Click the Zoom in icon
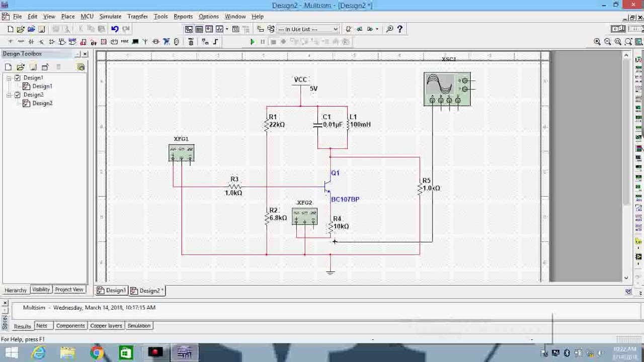 (x=597, y=42)
